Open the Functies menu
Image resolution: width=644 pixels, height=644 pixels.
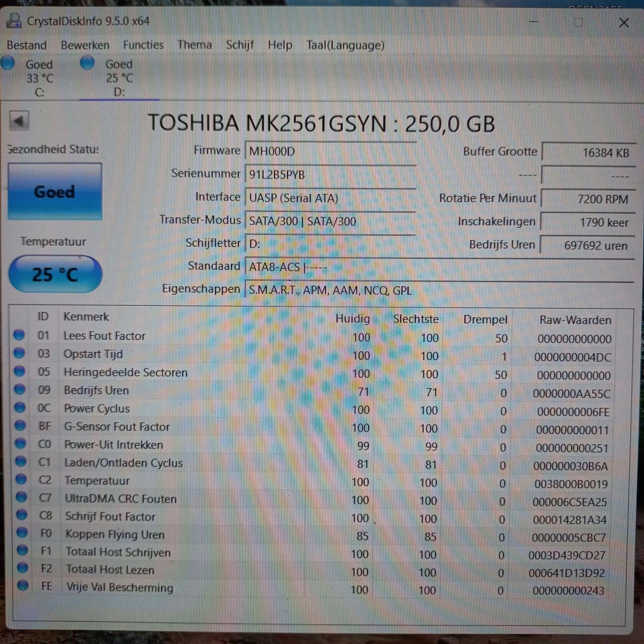[143, 45]
